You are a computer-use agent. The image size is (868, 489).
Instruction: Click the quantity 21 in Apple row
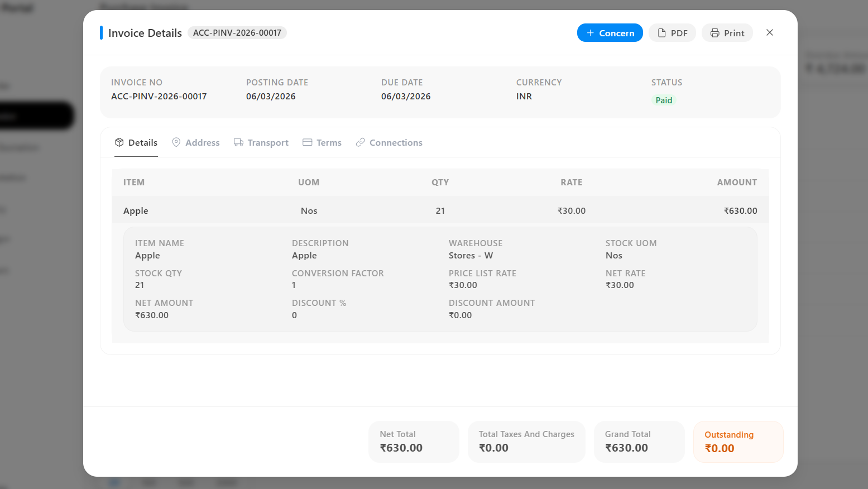pyautogui.click(x=440, y=210)
